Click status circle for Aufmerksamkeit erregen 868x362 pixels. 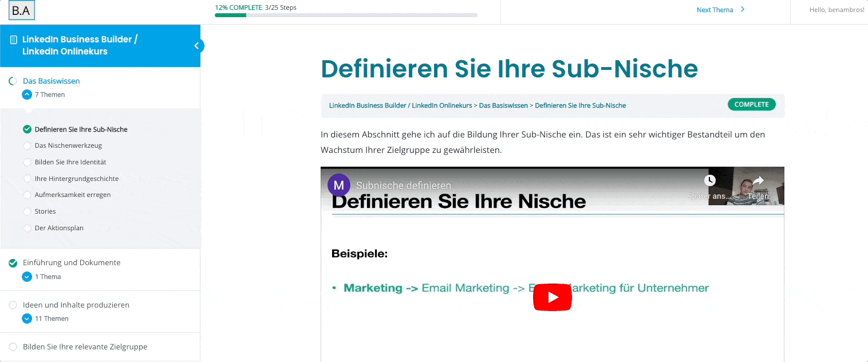click(x=27, y=195)
